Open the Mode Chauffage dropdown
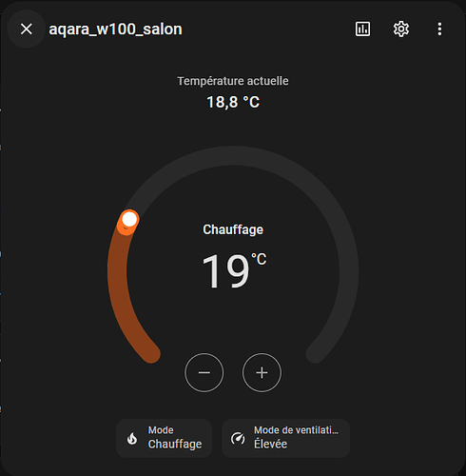The image size is (466, 476). (164, 438)
